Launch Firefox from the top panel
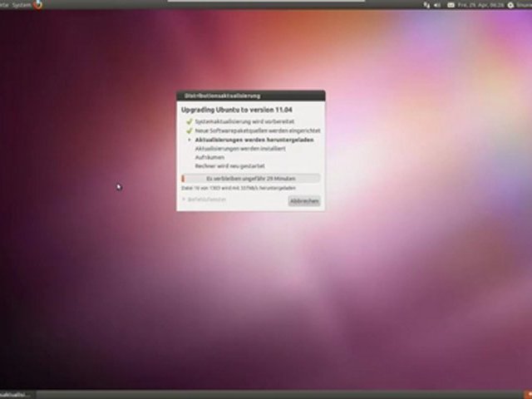 [x=38, y=4]
